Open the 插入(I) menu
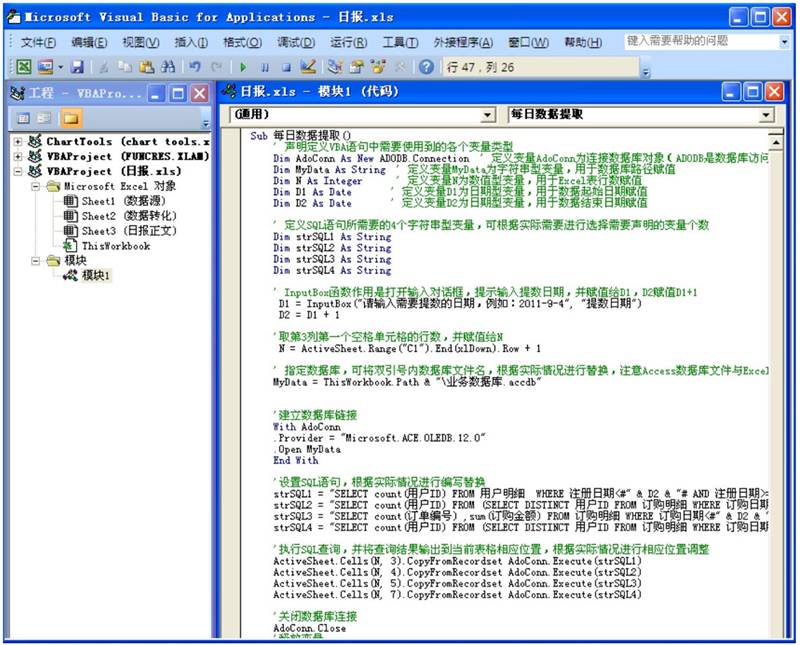800x645 pixels. (x=191, y=42)
